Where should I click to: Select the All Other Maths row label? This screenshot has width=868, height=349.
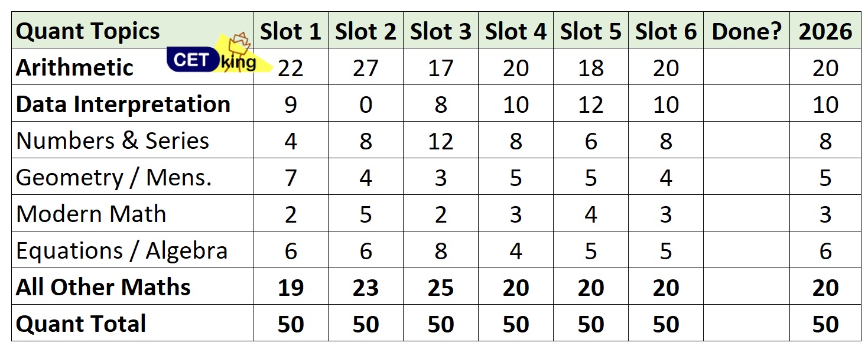pos(103,287)
